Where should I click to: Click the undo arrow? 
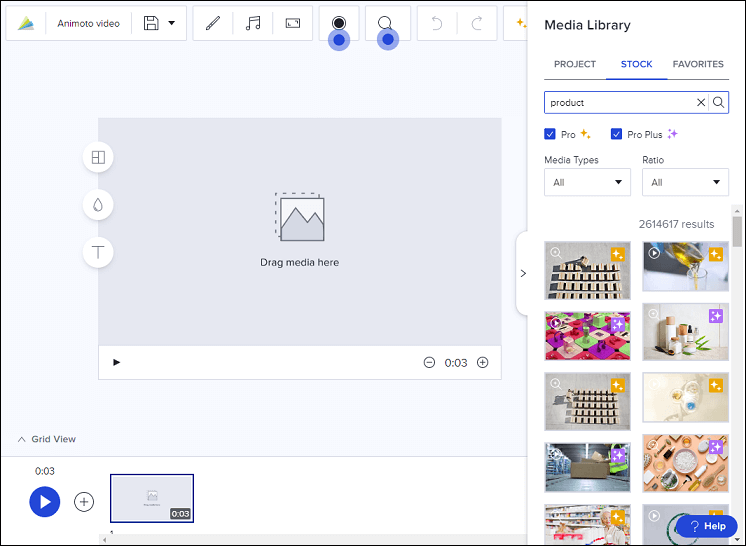[x=437, y=23]
